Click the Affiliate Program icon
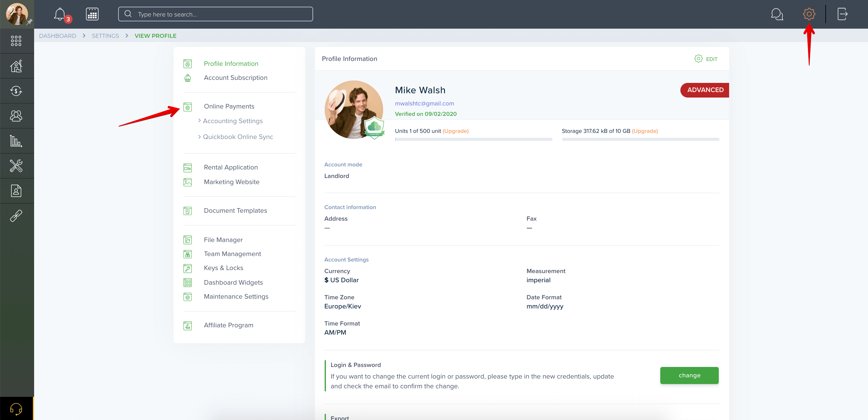Viewport: 868px width, 420px height. pos(188,326)
